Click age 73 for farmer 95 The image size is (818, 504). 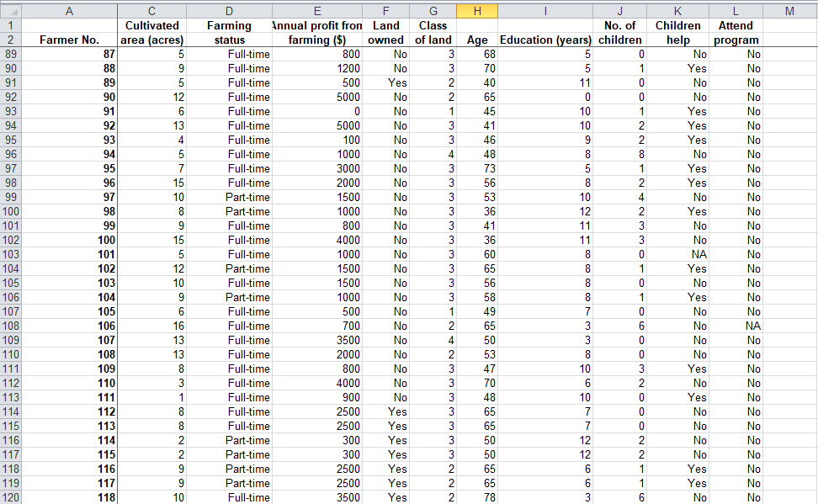tap(477, 168)
